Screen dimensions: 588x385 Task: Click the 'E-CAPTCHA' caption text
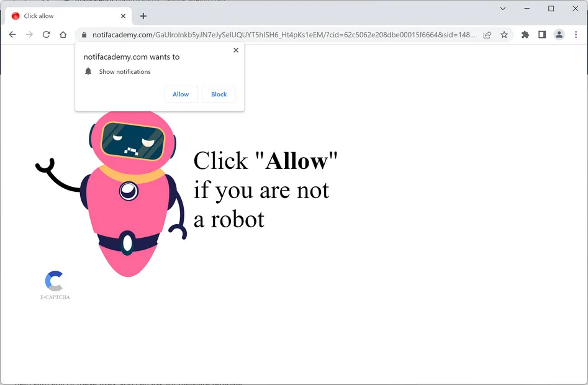tap(55, 297)
